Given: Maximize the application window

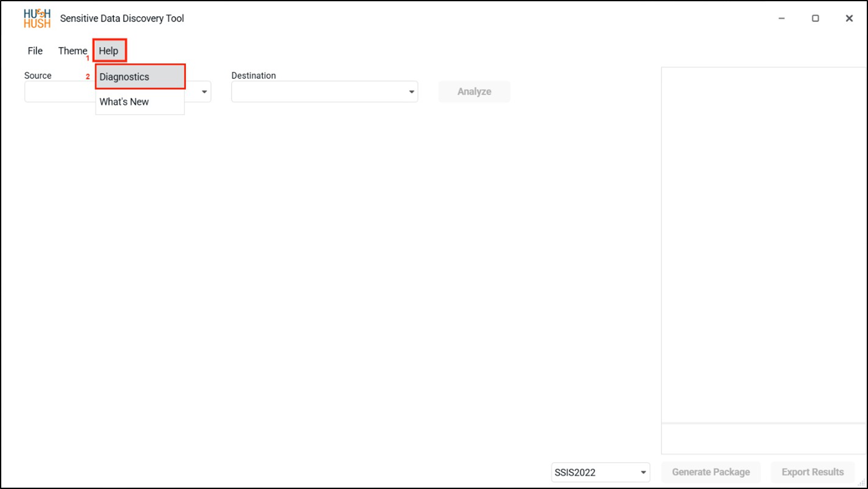Looking at the screenshot, I should click(x=815, y=18).
